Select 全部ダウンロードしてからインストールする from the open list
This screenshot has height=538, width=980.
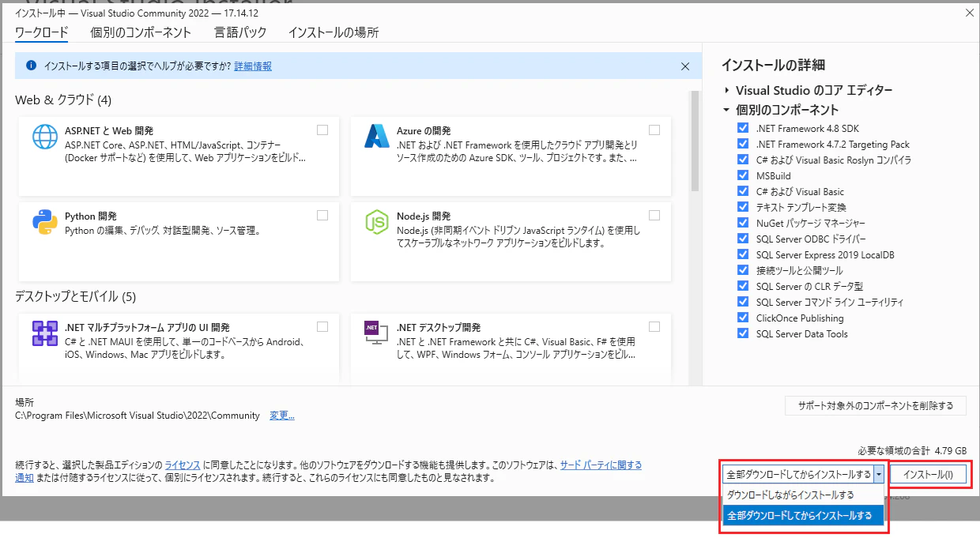tap(803, 516)
